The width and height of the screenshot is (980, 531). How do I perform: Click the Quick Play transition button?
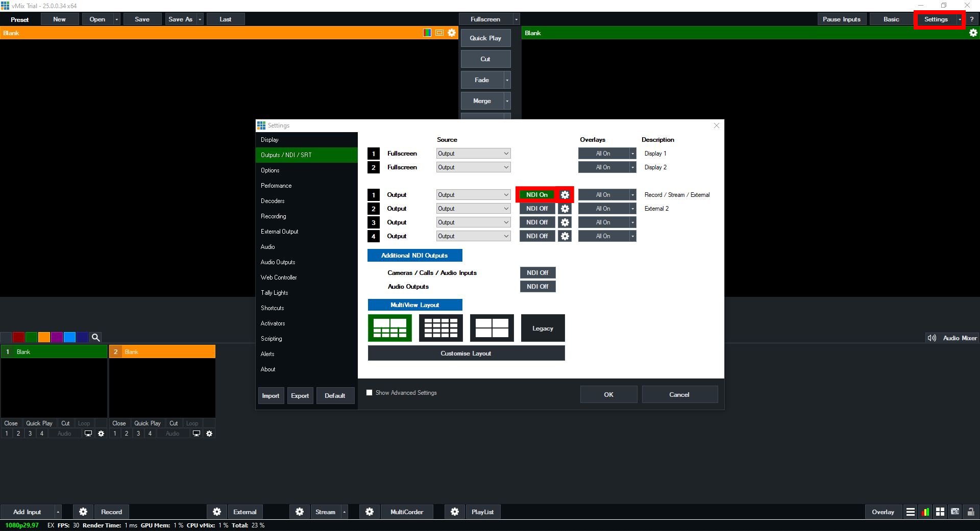(485, 38)
